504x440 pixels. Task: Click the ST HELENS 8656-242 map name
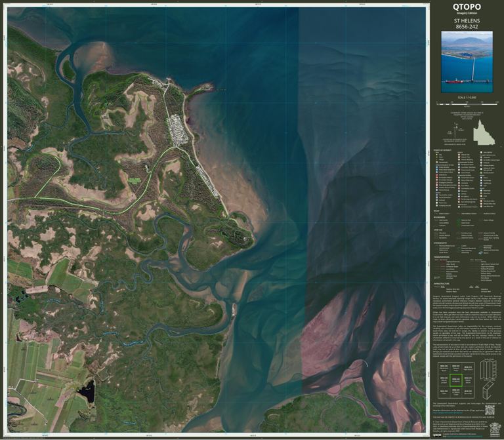coord(467,24)
